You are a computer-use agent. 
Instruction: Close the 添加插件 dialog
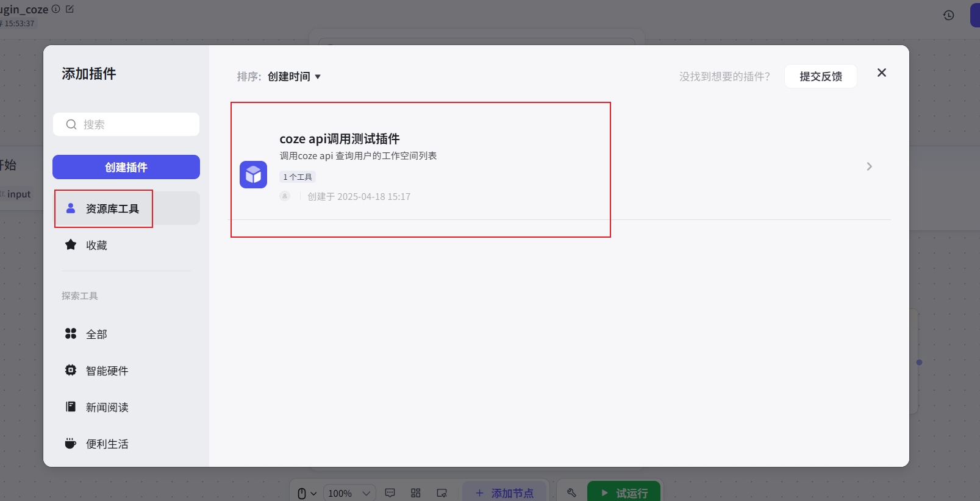pyautogui.click(x=882, y=73)
